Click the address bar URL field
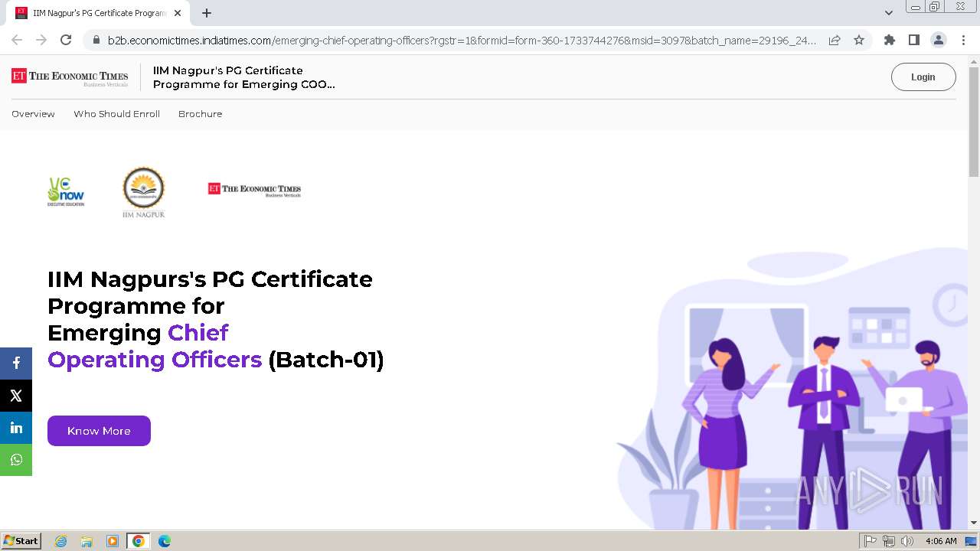The width and height of the screenshot is (980, 551). coord(462,40)
